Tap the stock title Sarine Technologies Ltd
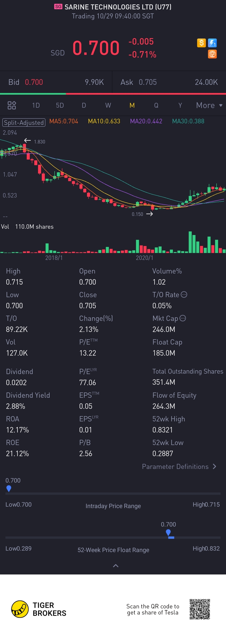 tap(118, 7)
